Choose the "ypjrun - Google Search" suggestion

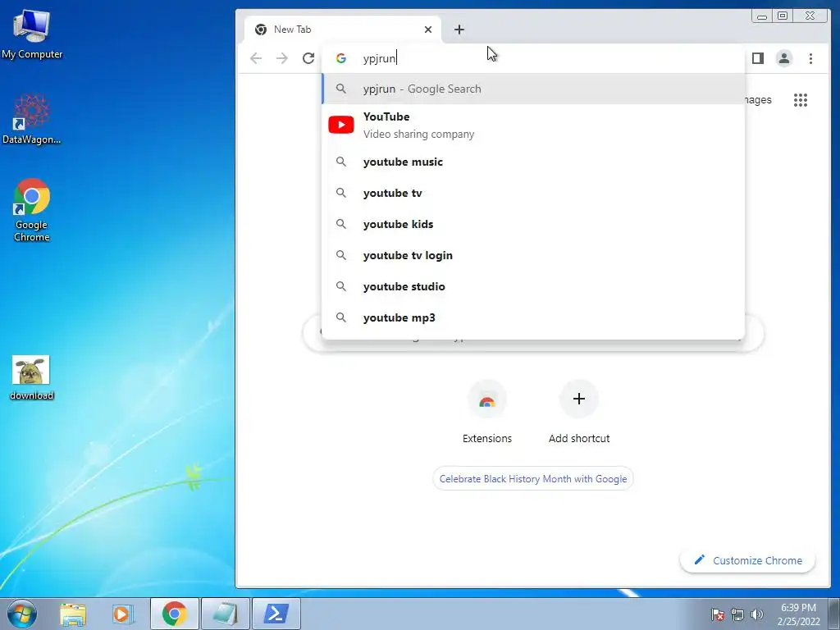pos(533,89)
